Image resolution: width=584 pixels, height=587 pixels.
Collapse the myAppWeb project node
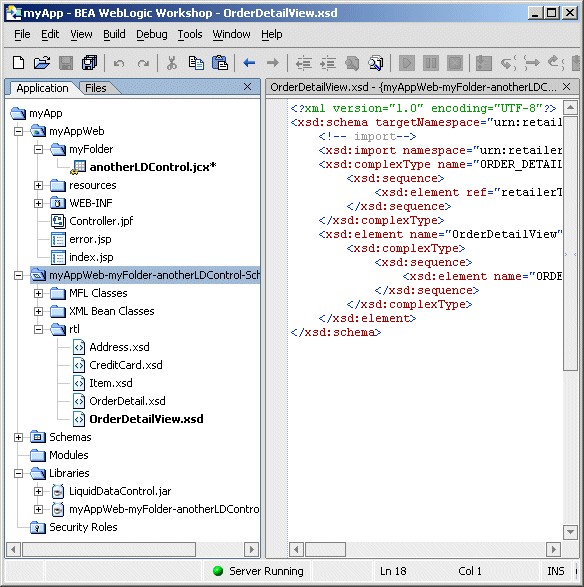(x=18, y=131)
